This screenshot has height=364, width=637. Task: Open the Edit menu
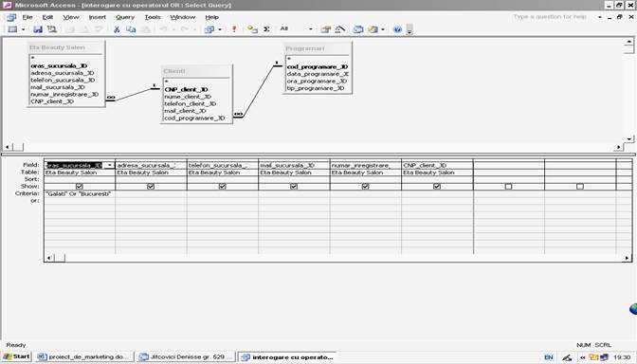[47, 17]
